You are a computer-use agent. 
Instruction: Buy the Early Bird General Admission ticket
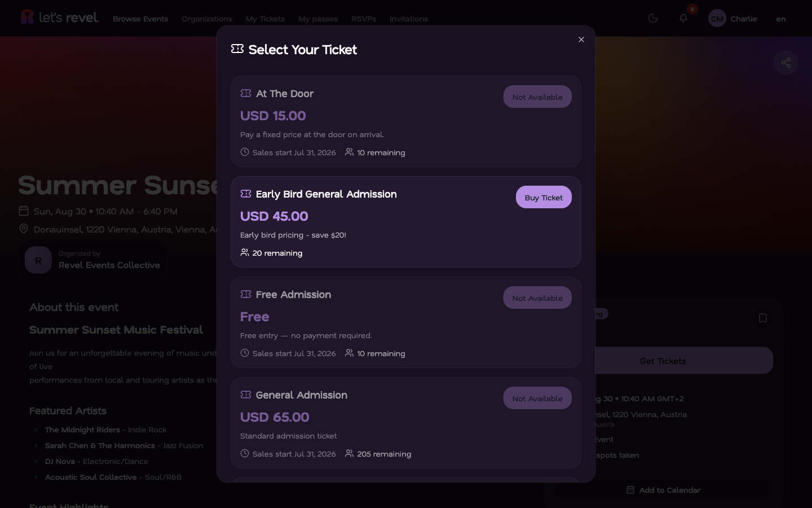[x=544, y=197]
